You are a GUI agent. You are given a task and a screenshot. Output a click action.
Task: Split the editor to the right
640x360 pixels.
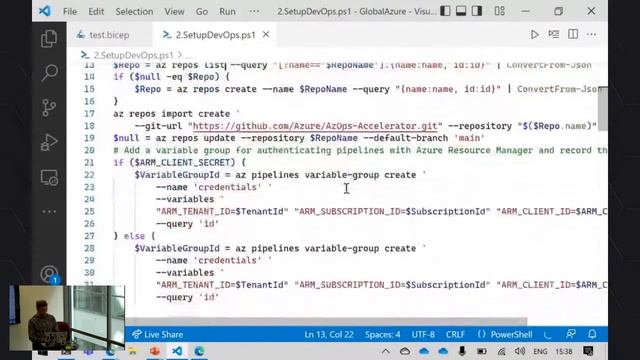click(x=573, y=34)
